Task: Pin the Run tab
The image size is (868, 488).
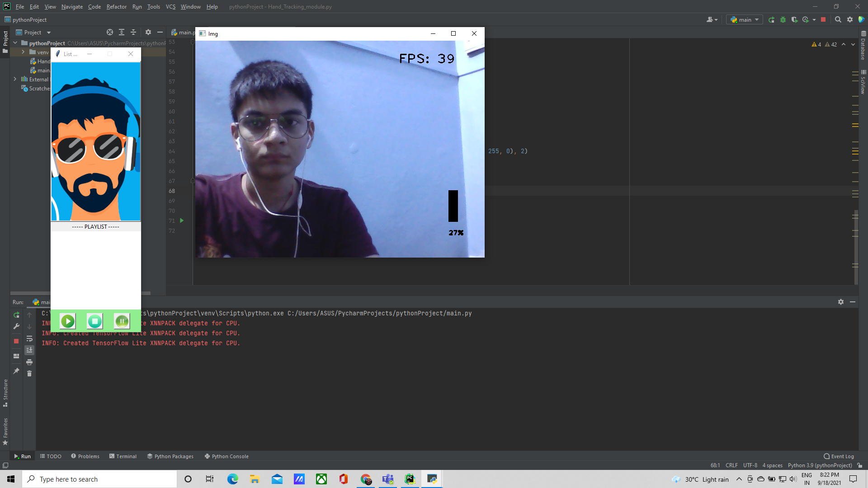Action: click(16, 371)
